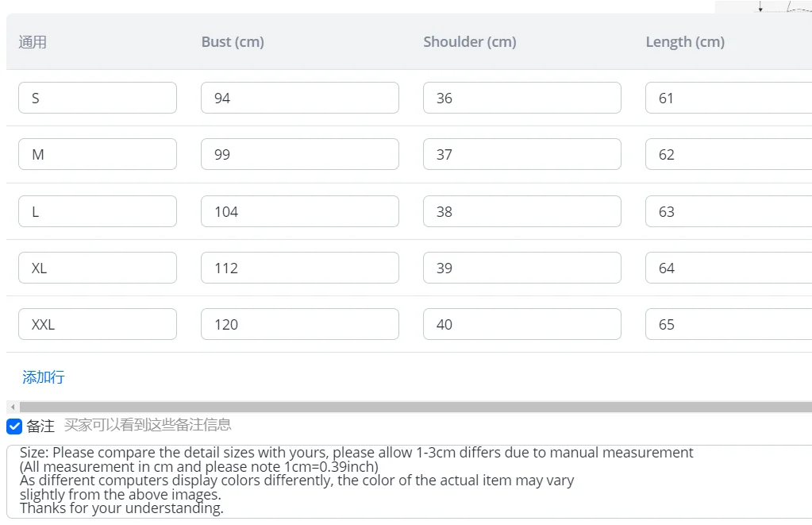
Task: Click the Length field with value 65
Action: tap(729, 324)
